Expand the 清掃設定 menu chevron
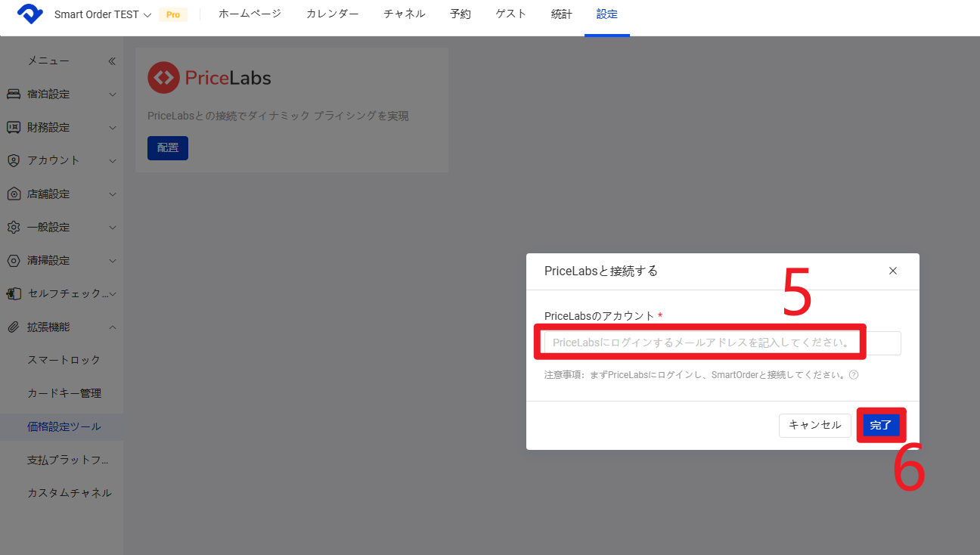Viewport: 980px width, 555px height. pos(113,261)
